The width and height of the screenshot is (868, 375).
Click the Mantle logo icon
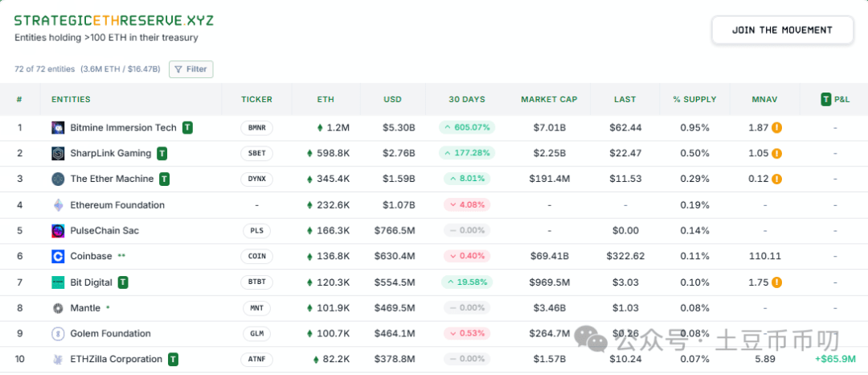coord(58,308)
